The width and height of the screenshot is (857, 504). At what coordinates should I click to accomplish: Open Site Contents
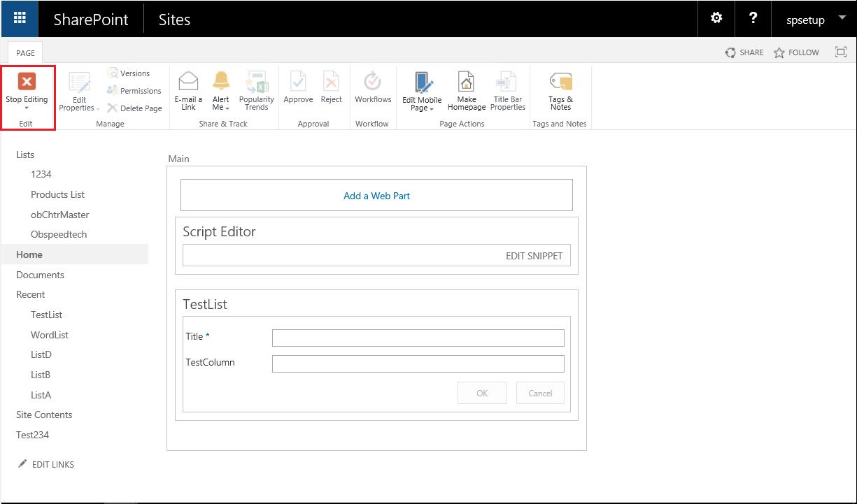tap(44, 415)
